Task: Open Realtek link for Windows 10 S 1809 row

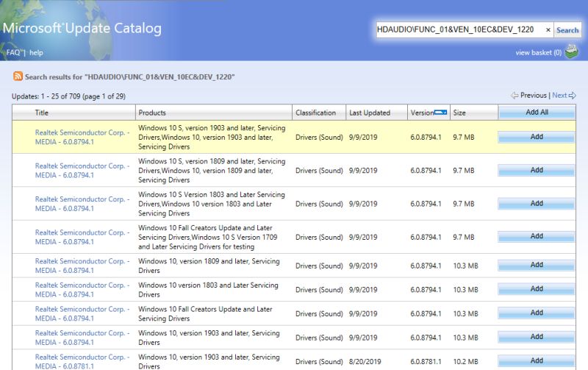Action: [82, 171]
